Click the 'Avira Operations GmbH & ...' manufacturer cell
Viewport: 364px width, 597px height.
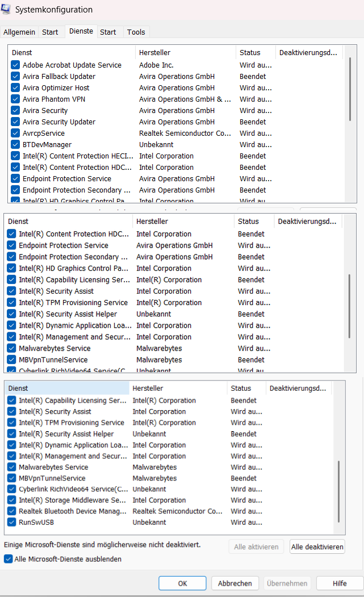pyautogui.click(x=185, y=99)
